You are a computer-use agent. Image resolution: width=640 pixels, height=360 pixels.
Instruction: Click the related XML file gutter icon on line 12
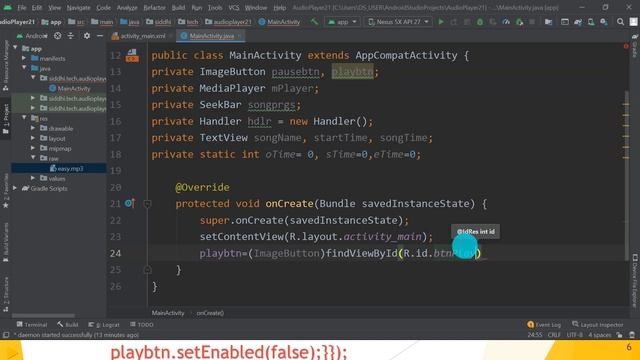click(x=132, y=55)
